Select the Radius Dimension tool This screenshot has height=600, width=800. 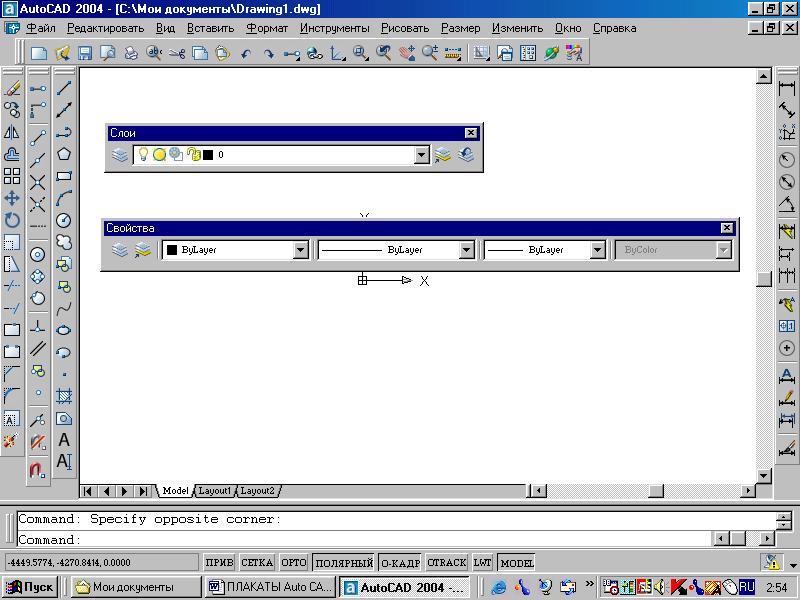(x=787, y=160)
